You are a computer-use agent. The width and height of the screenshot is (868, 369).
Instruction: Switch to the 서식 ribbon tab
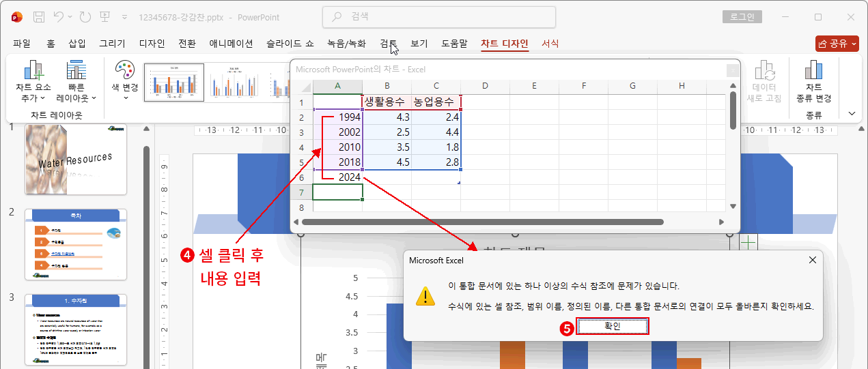tap(550, 44)
